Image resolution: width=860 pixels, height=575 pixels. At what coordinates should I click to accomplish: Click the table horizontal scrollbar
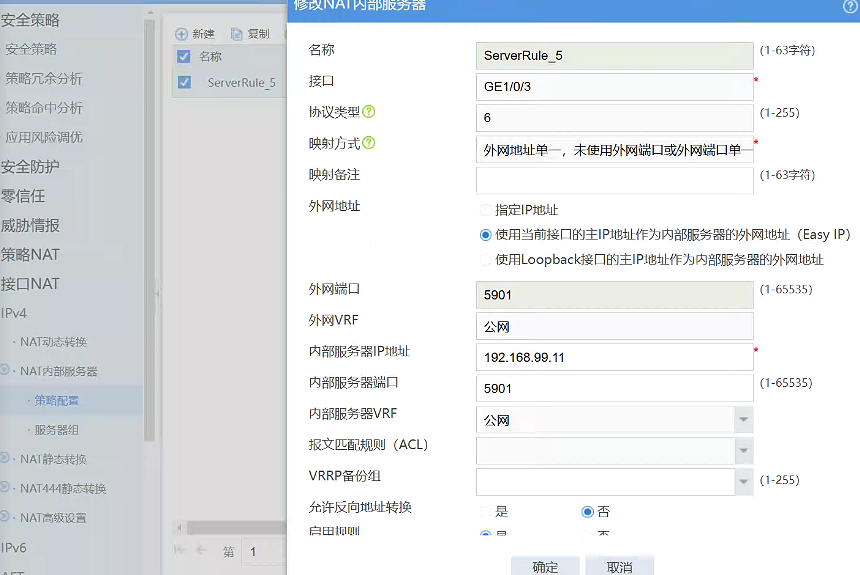click(236, 528)
